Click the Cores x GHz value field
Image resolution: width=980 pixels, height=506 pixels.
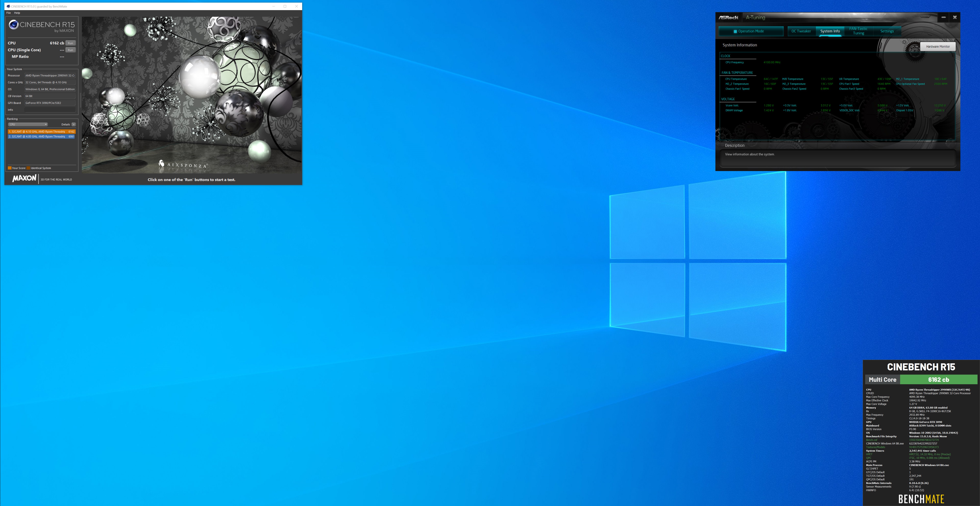50,82
